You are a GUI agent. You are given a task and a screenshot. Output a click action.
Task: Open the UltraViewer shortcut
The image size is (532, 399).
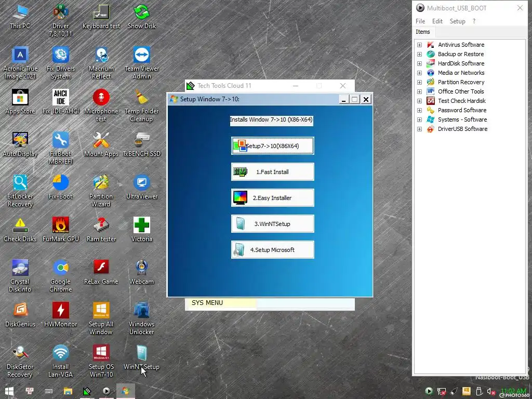[x=141, y=187]
